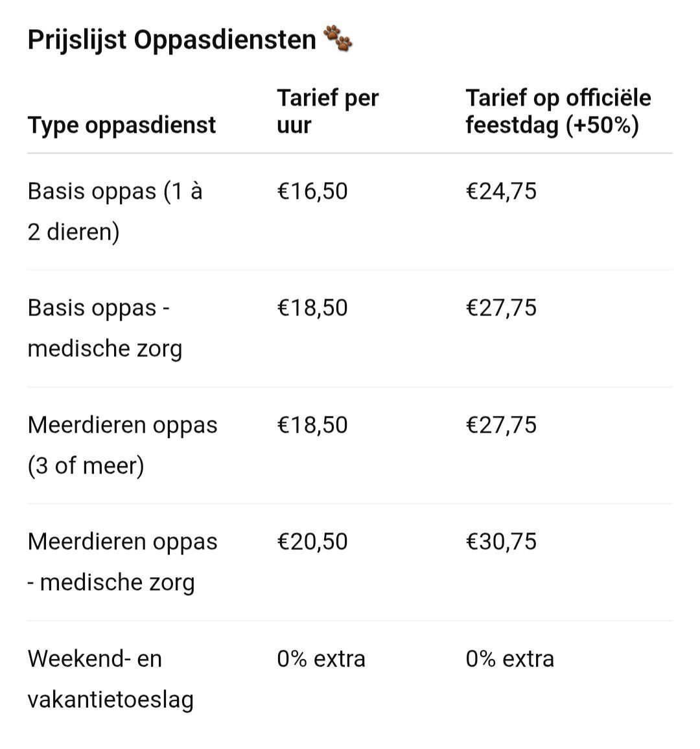Click €18,50 in Basis medische zorg row
The height and width of the screenshot is (749, 700).
pos(312,308)
